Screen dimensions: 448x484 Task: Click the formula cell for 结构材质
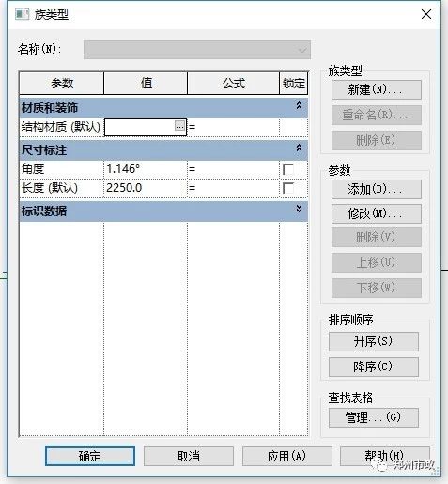(x=234, y=127)
